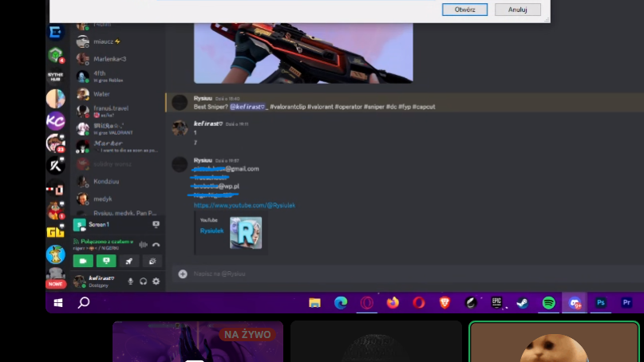Open Spotify from the taskbar

point(548,303)
